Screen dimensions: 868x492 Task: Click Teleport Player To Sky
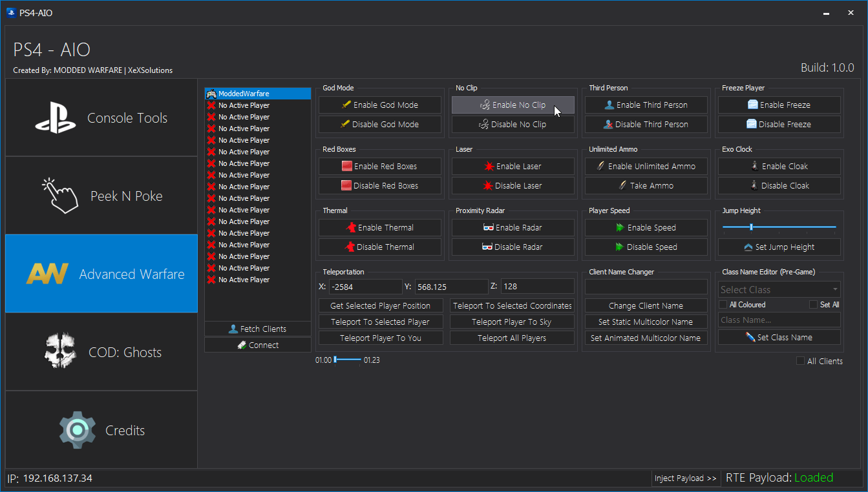pyautogui.click(x=512, y=322)
